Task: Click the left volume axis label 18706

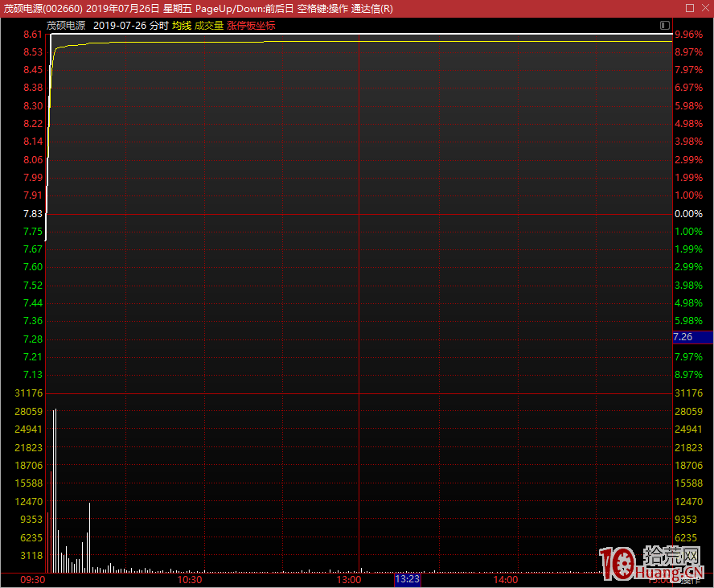Action: coord(29,466)
